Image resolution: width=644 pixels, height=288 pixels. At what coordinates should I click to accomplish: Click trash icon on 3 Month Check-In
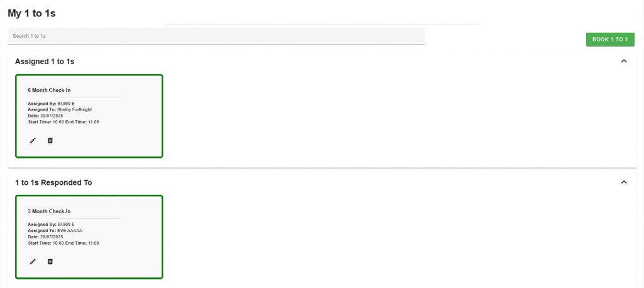coord(50,262)
